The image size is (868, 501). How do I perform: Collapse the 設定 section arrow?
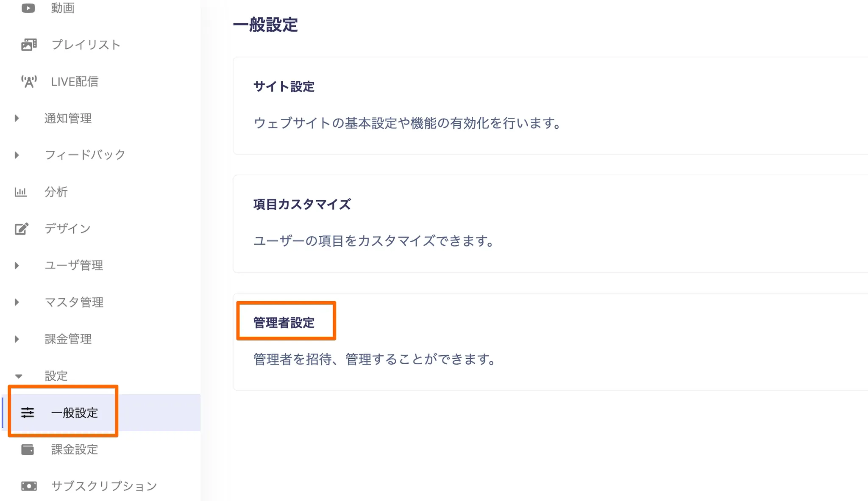tap(18, 376)
